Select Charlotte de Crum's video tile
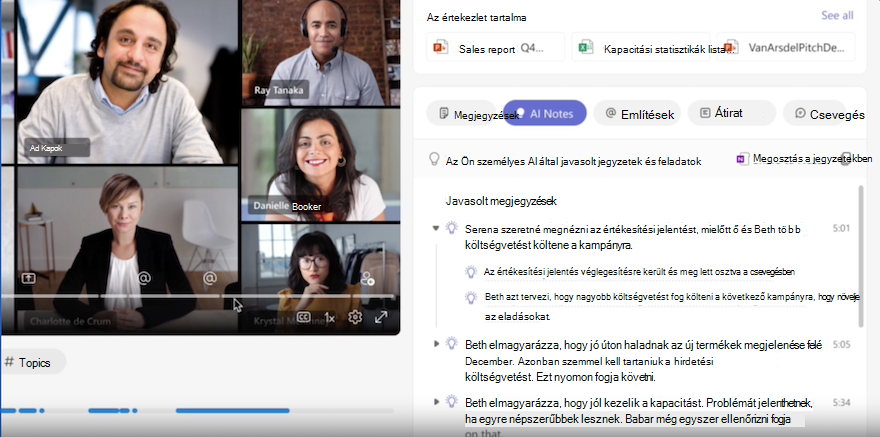 (x=127, y=250)
